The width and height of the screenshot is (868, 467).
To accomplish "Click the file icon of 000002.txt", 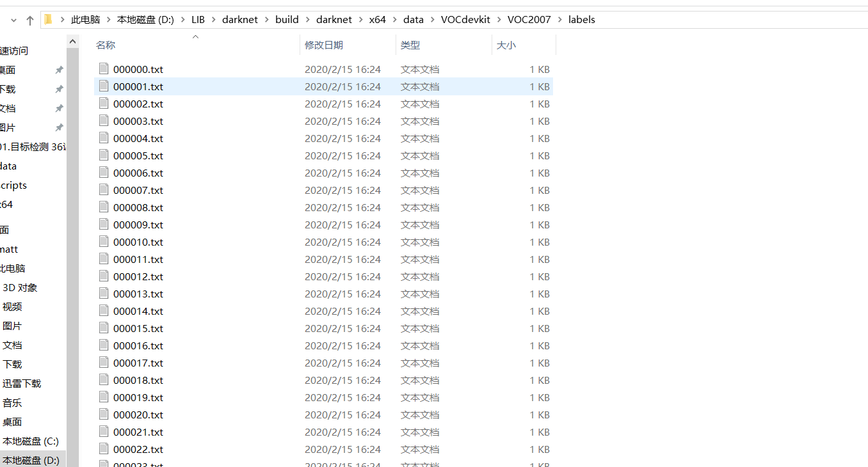I will (x=104, y=103).
